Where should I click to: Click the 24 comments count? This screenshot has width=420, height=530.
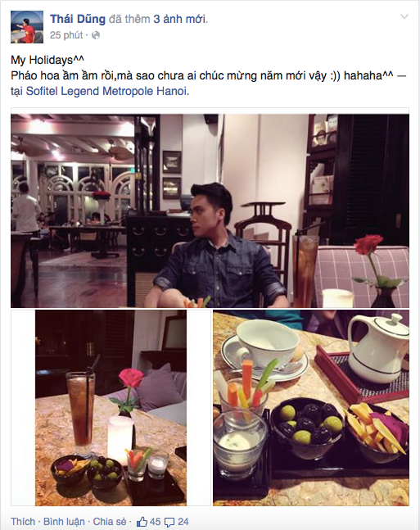click(183, 522)
